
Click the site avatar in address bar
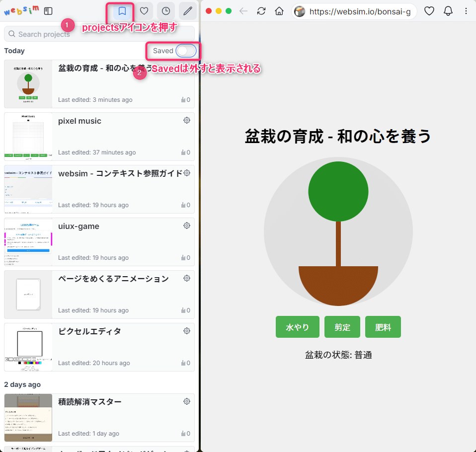[x=300, y=11]
